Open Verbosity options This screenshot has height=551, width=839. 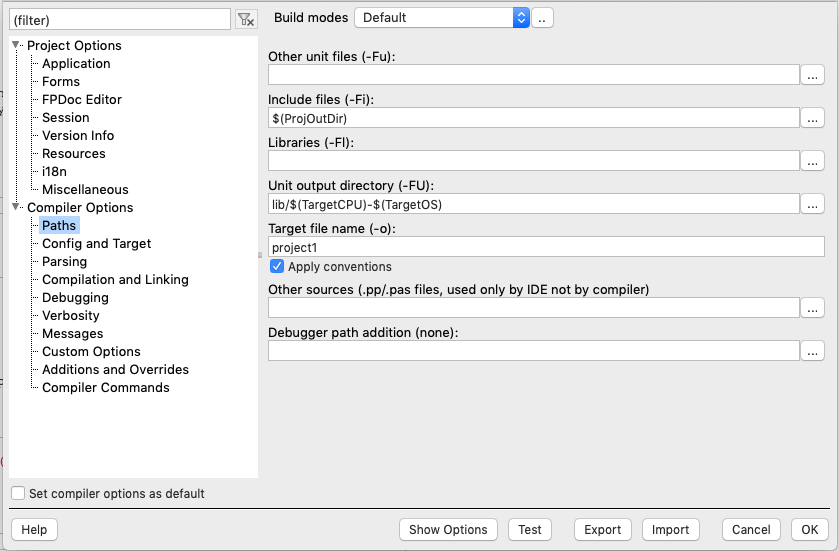[71, 316]
